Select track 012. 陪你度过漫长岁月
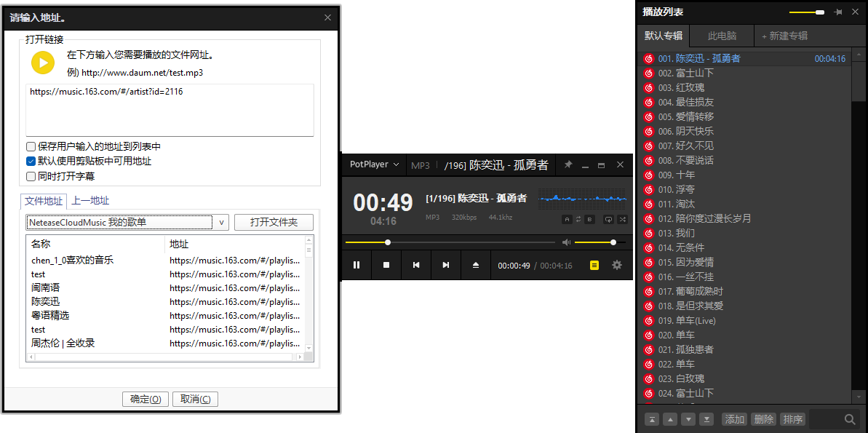 tap(744, 219)
